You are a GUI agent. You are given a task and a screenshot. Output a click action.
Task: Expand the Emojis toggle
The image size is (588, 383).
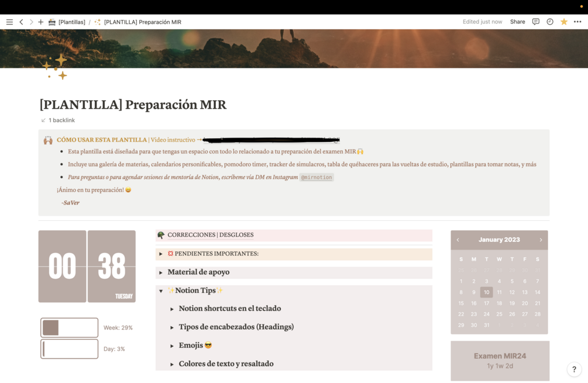(172, 346)
